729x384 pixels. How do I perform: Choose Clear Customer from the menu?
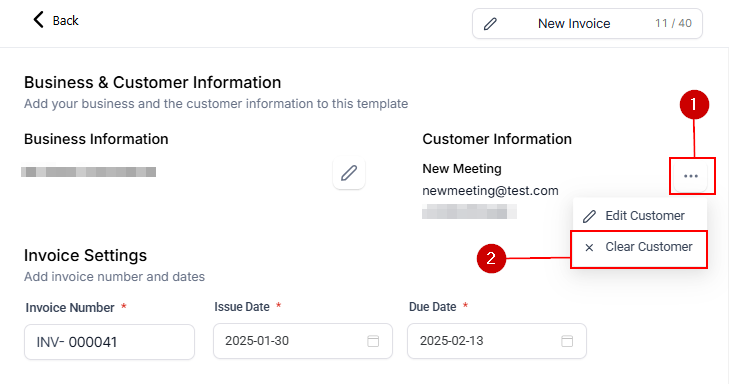[640, 247]
